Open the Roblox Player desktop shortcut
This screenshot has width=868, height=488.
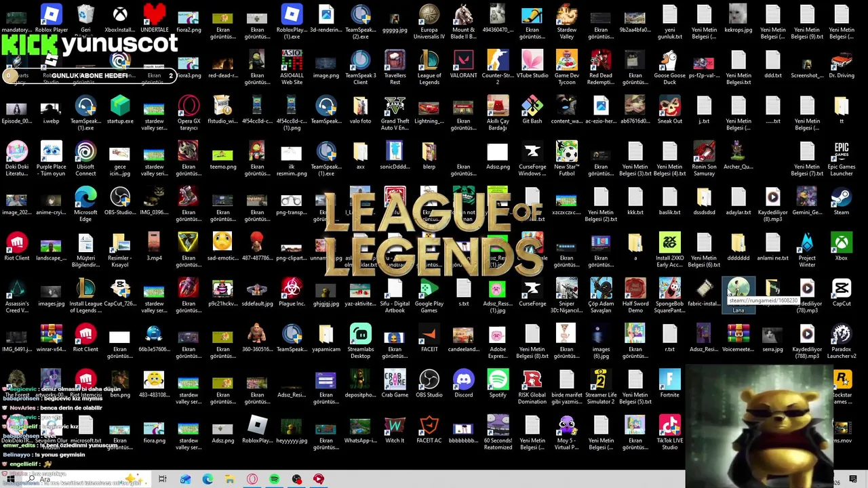(51, 18)
